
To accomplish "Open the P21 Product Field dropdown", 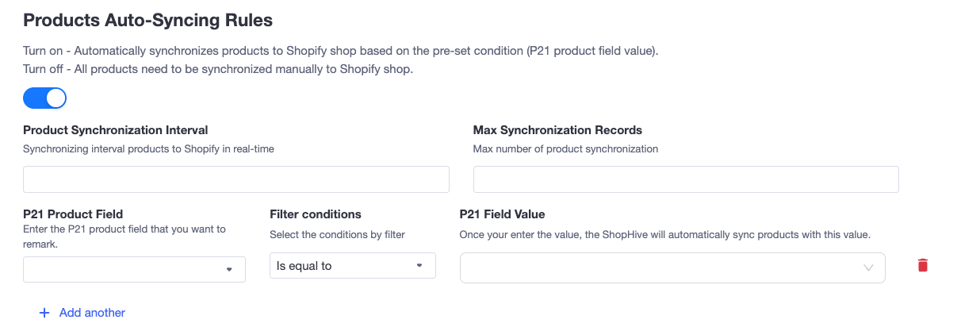I will pyautogui.click(x=134, y=269).
